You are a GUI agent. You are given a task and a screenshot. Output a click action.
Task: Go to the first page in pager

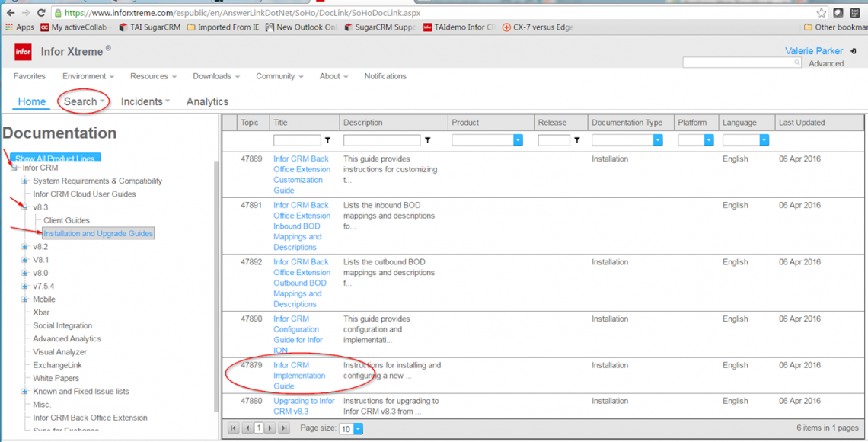(x=234, y=428)
